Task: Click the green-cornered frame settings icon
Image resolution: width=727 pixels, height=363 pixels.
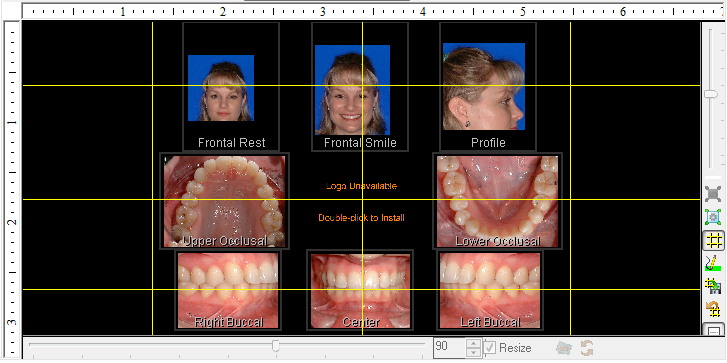Action: point(713,217)
